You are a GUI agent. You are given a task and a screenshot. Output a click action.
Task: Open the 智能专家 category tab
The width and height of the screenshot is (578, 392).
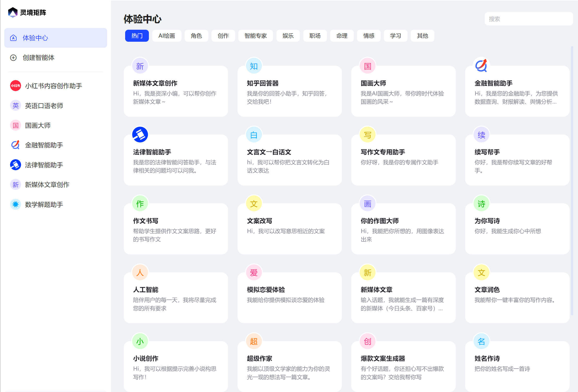pyautogui.click(x=255, y=35)
